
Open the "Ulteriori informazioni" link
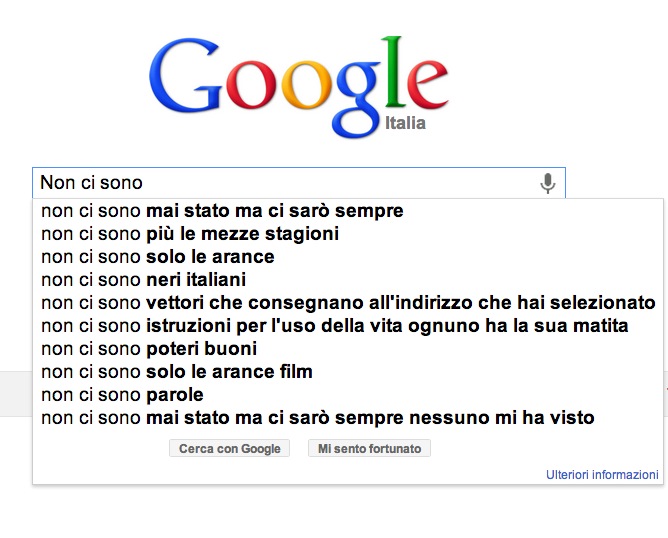(602, 475)
